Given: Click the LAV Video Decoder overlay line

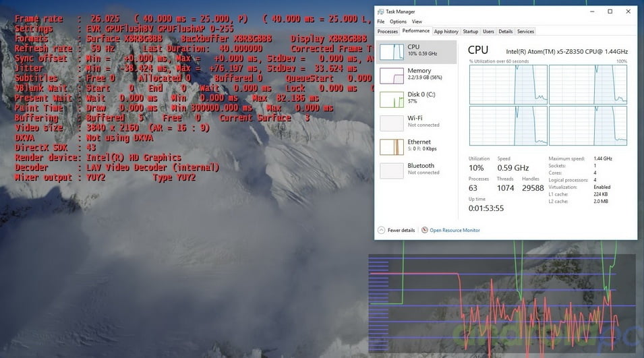Looking at the screenshot, I should pos(117,167).
